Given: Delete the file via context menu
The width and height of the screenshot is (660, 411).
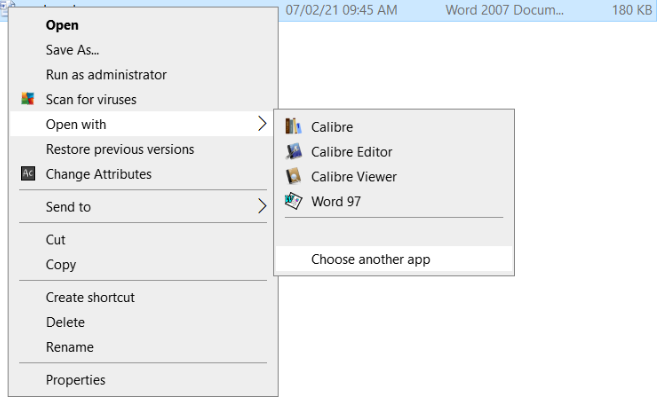Looking at the screenshot, I should 65,323.
